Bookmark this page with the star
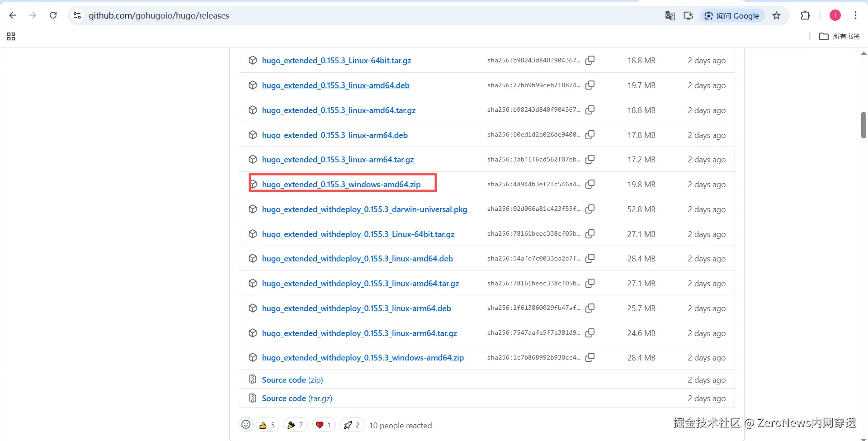 pyautogui.click(x=776, y=16)
